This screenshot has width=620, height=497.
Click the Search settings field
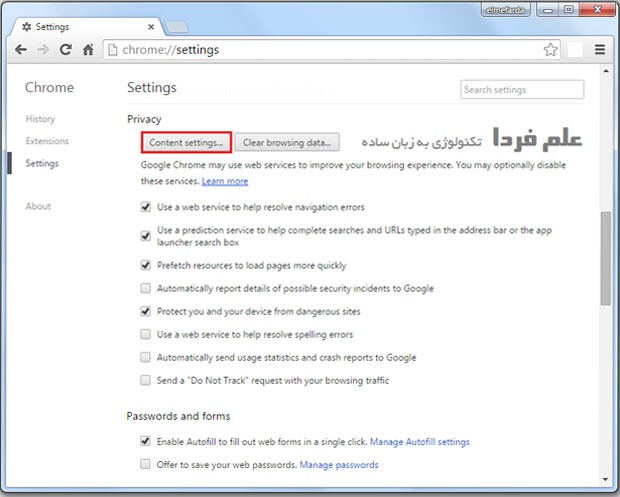522,90
